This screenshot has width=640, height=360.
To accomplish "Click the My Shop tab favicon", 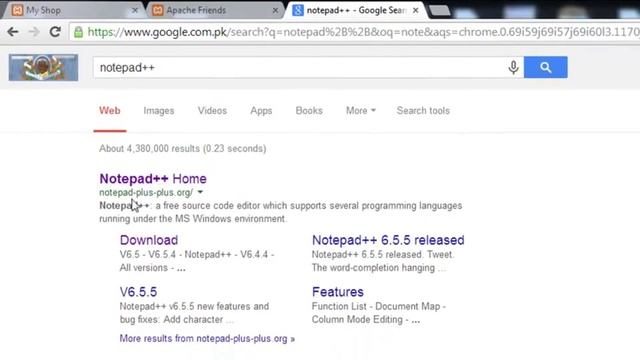I will click(17, 10).
